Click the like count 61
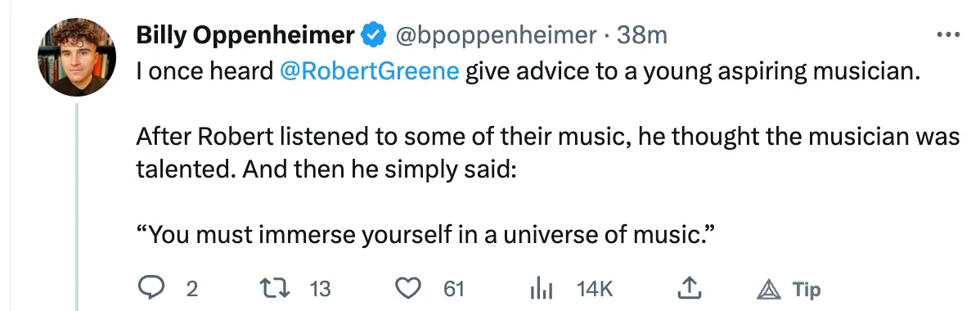 coord(454,288)
